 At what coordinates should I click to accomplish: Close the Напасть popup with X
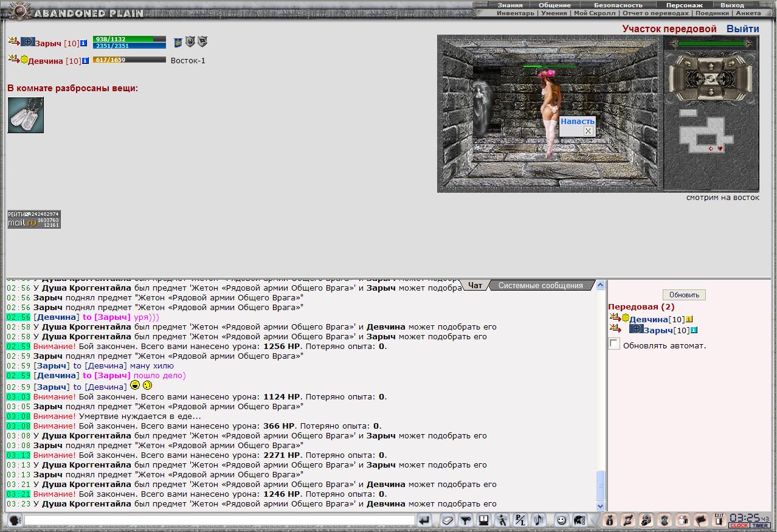[588, 131]
